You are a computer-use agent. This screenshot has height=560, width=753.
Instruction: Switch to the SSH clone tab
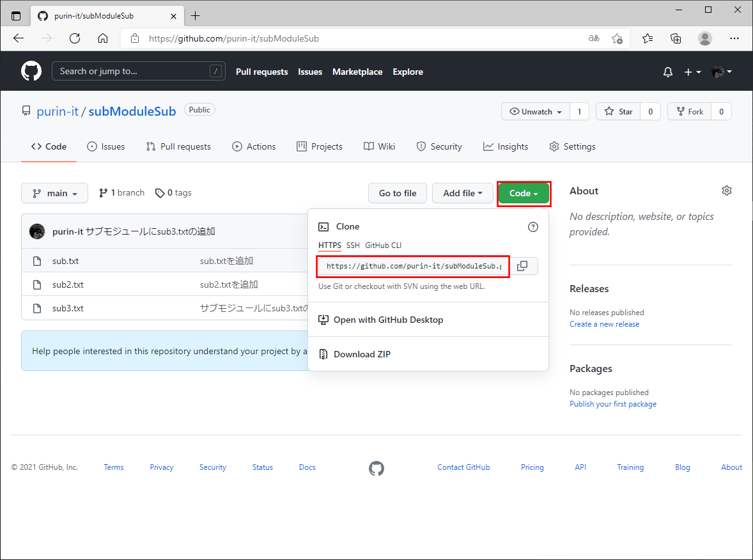click(x=353, y=245)
